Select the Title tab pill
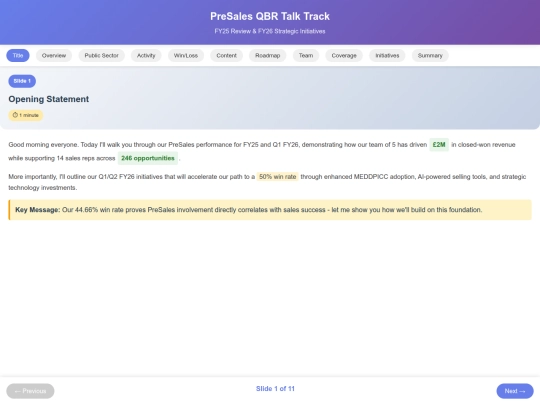This screenshot has width=540, height=405. [18, 55]
